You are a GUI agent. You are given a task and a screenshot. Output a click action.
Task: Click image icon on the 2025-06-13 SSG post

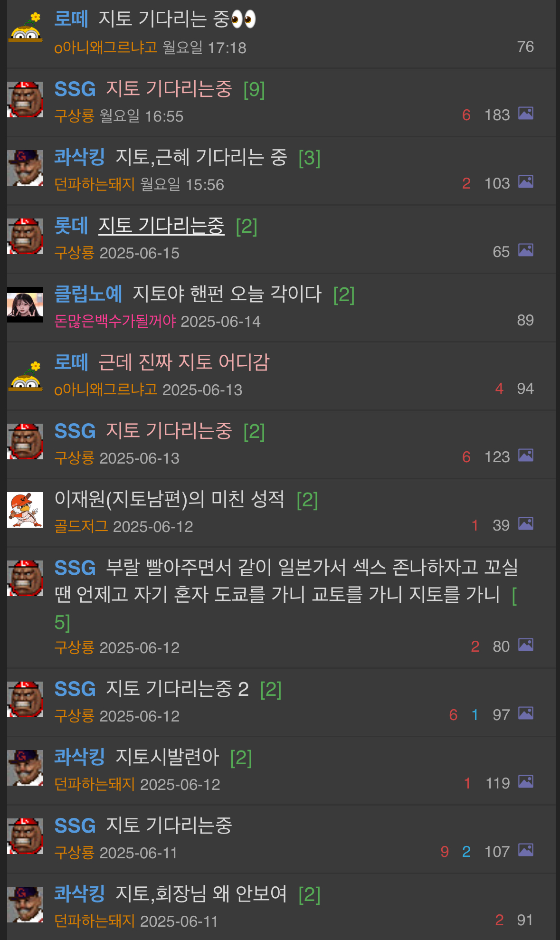pyautogui.click(x=525, y=456)
